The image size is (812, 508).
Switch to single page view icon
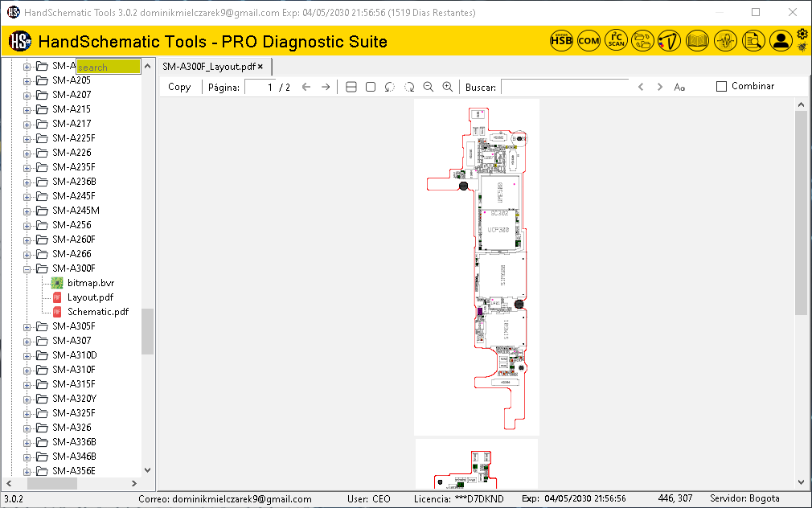click(371, 87)
